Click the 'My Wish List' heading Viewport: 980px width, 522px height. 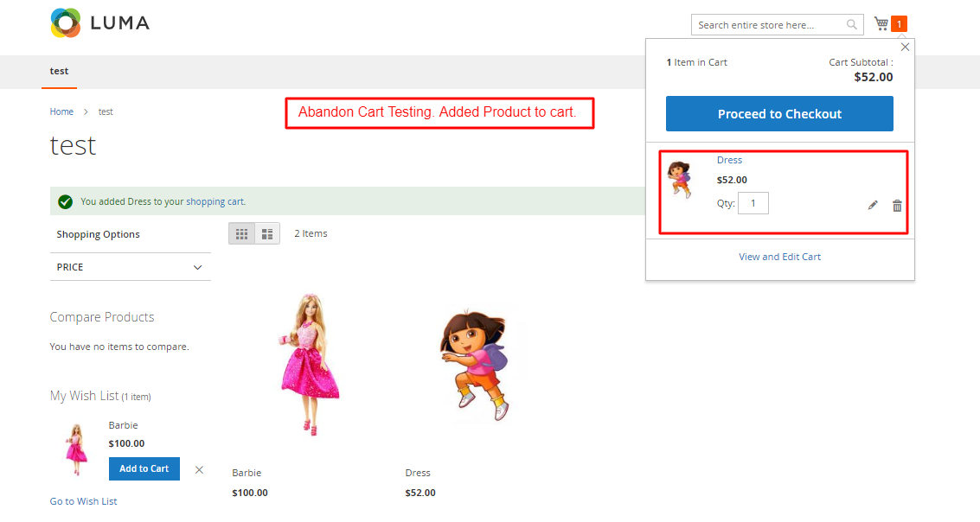(85, 396)
